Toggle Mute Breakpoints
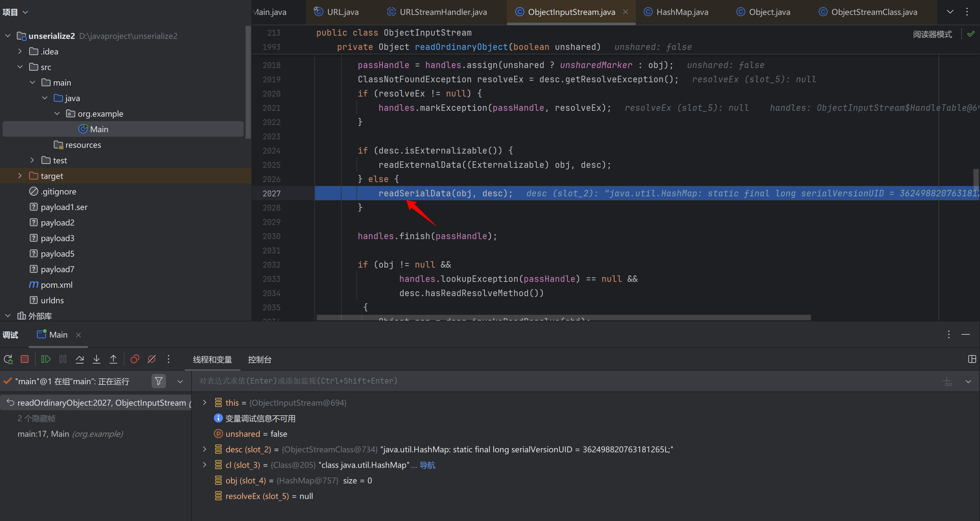 pos(151,359)
